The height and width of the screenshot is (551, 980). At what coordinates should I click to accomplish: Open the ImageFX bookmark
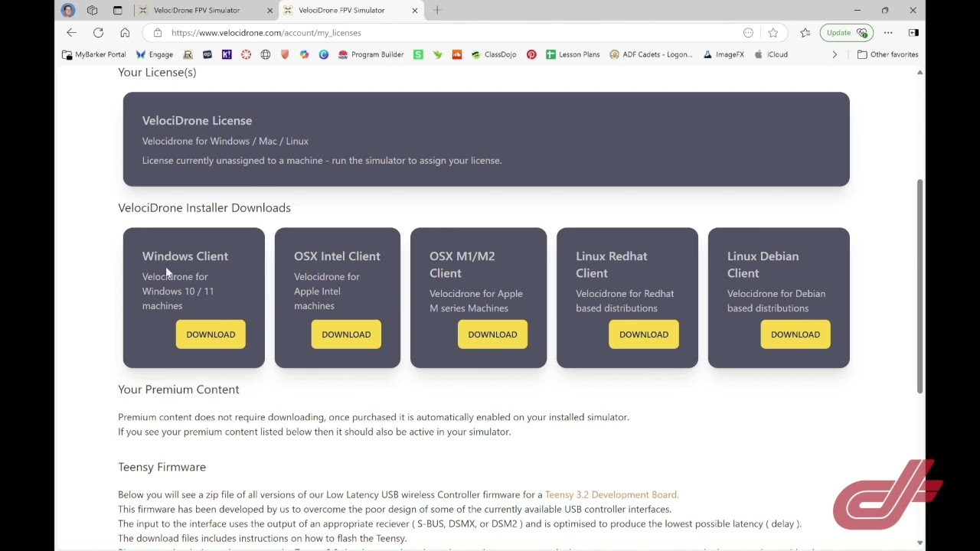(x=724, y=54)
